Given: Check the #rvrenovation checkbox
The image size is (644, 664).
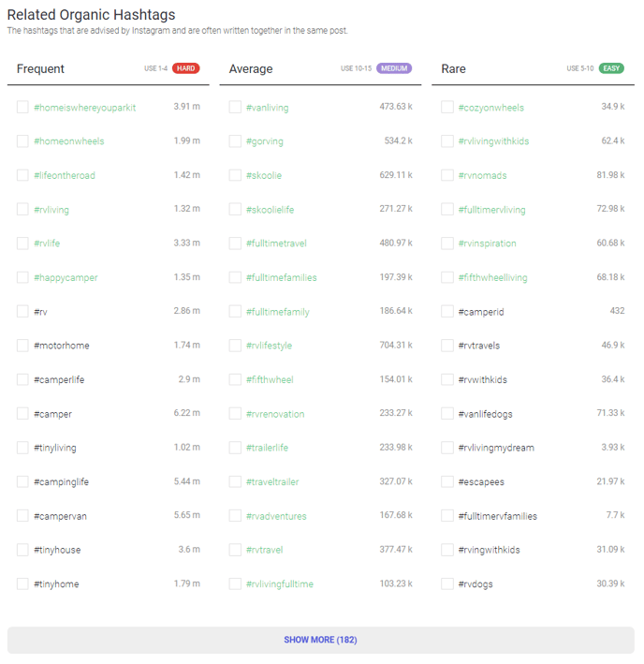Looking at the screenshot, I should 235,414.
